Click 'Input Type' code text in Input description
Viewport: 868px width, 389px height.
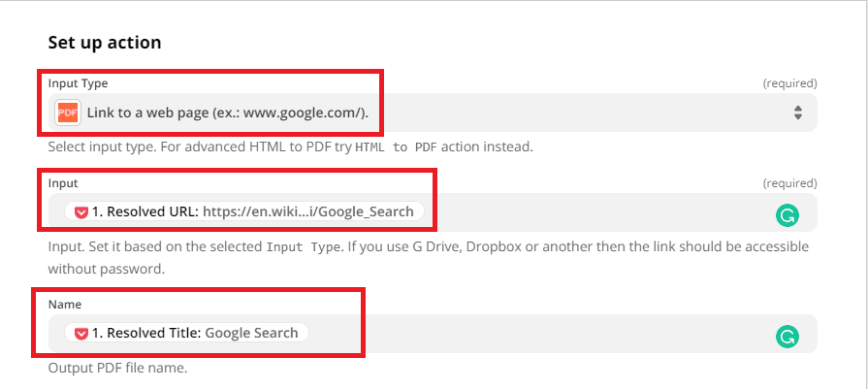pyautogui.click(x=304, y=246)
